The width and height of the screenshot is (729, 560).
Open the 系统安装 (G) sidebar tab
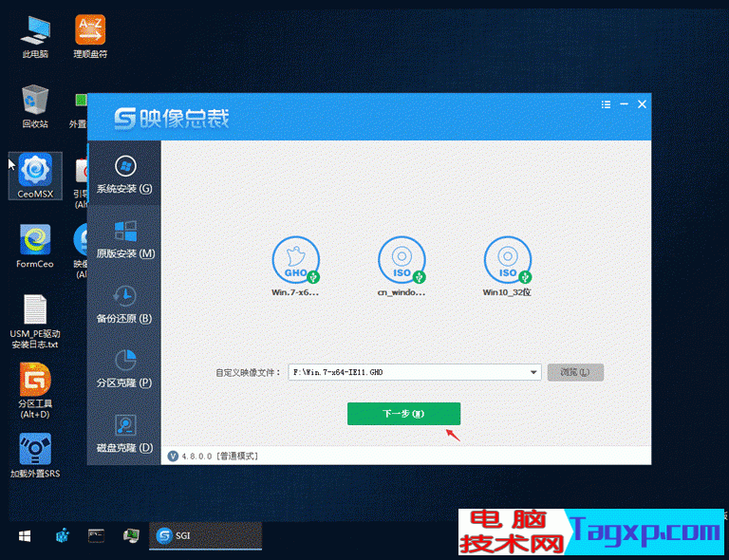(124, 174)
